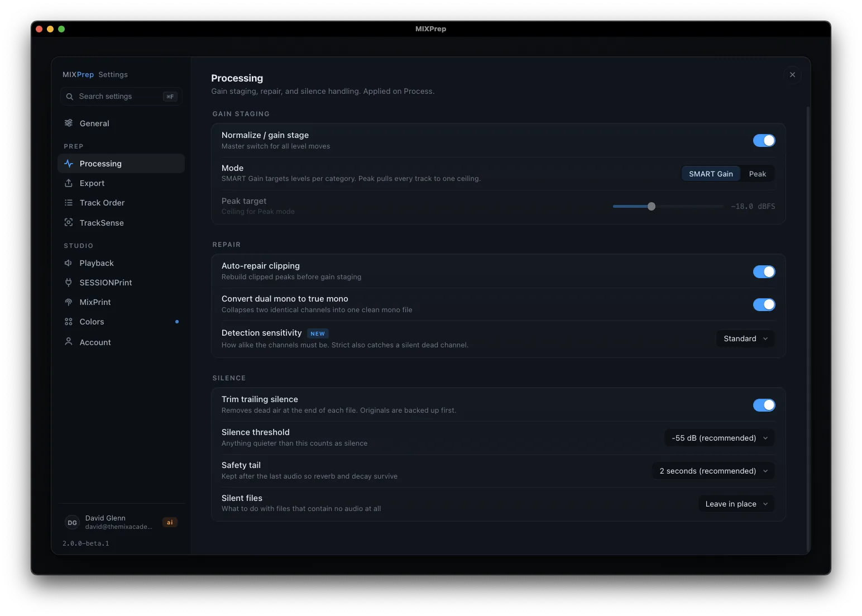Turn off Trim trailing silence
862x616 pixels.
point(764,405)
